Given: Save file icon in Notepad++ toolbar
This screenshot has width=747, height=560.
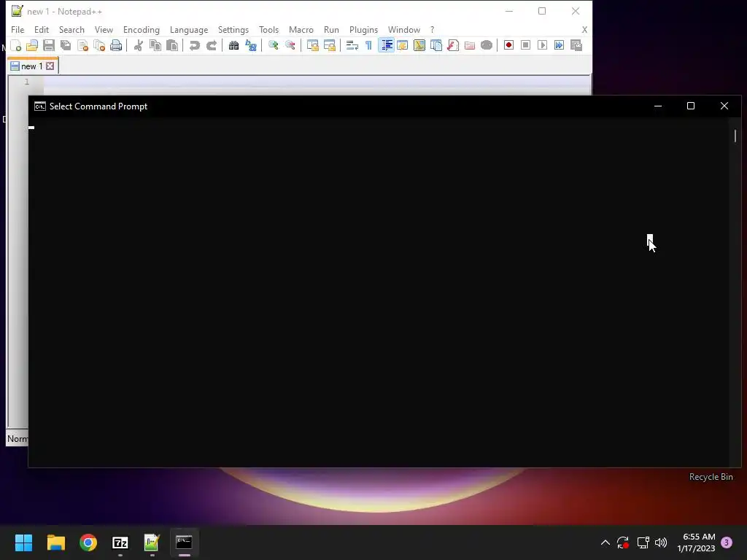Looking at the screenshot, I should (x=49, y=45).
